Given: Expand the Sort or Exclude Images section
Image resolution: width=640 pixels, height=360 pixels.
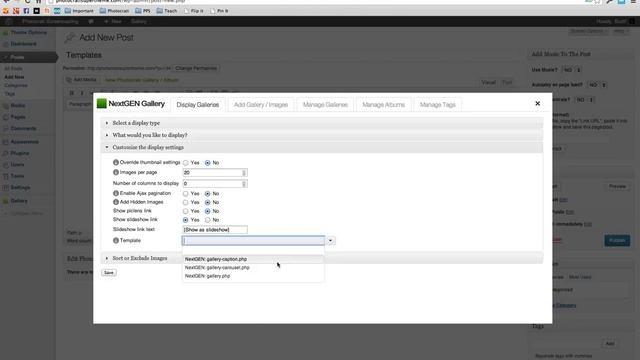Looking at the screenshot, I should click(322, 258).
